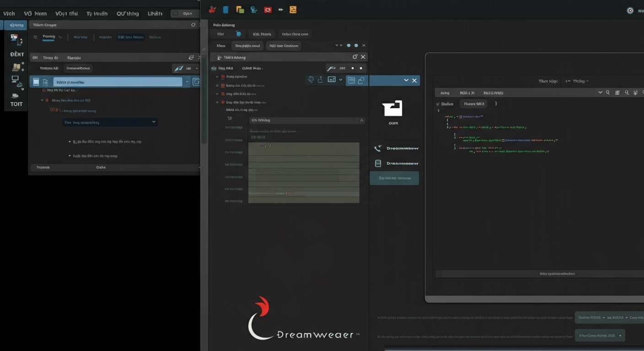
Task: Collapse the sub-panel using its up-chevron
Action: click(x=361, y=120)
